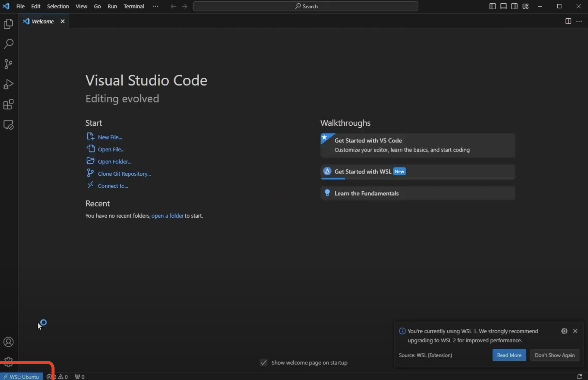588x380 pixels.
Task: Open Get Started with VS Code walkthrough
Action: [x=418, y=145]
